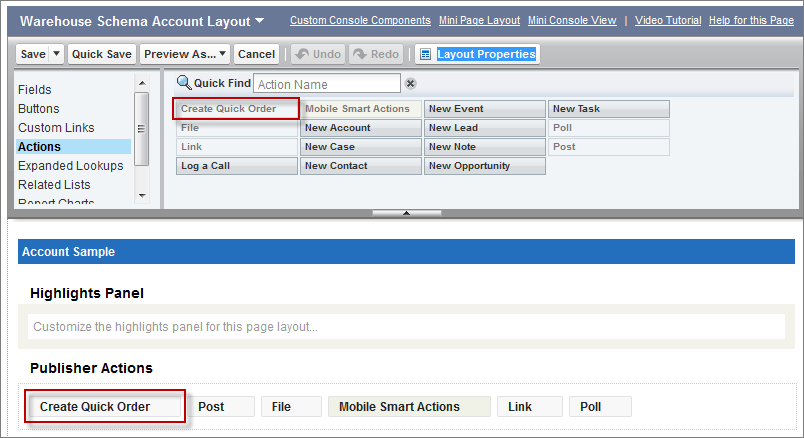Viewport: 804px width, 438px height.
Task: Select the New Contact palette action
Action: 360,166
